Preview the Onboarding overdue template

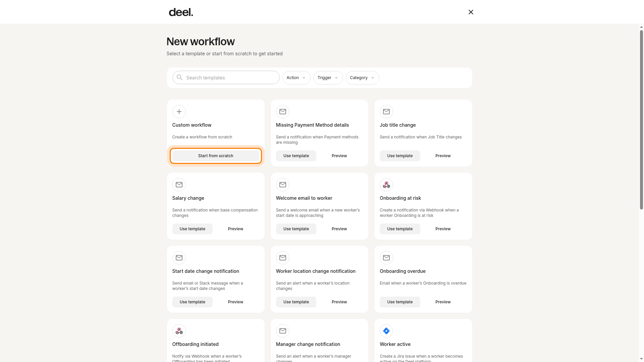pyautogui.click(x=443, y=302)
